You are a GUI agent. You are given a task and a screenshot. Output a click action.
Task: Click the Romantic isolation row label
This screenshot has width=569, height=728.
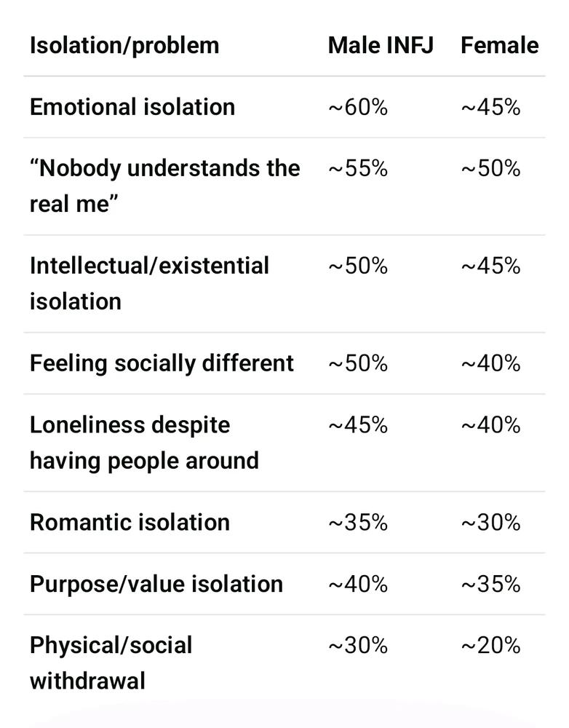click(x=130, y=522)
